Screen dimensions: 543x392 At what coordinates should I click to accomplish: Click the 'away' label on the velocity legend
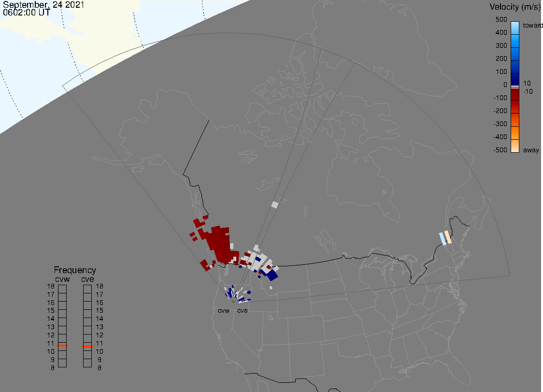click(x=531, y=150)
